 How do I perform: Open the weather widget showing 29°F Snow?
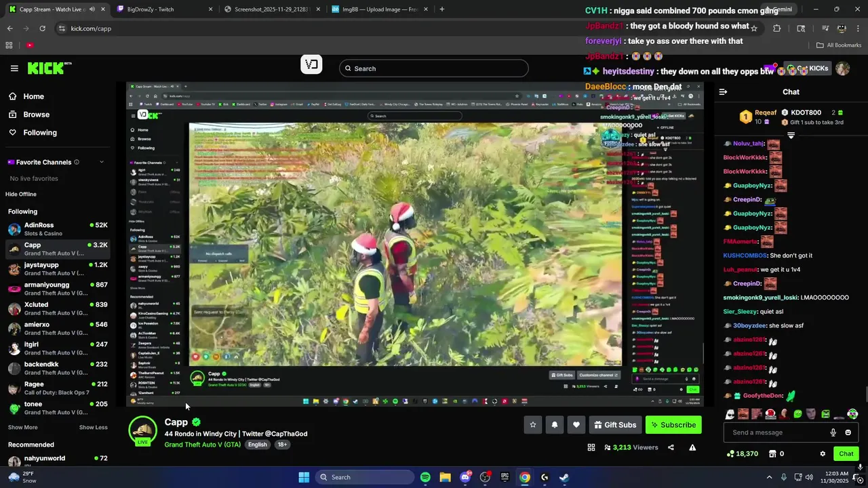pos(22,477)
